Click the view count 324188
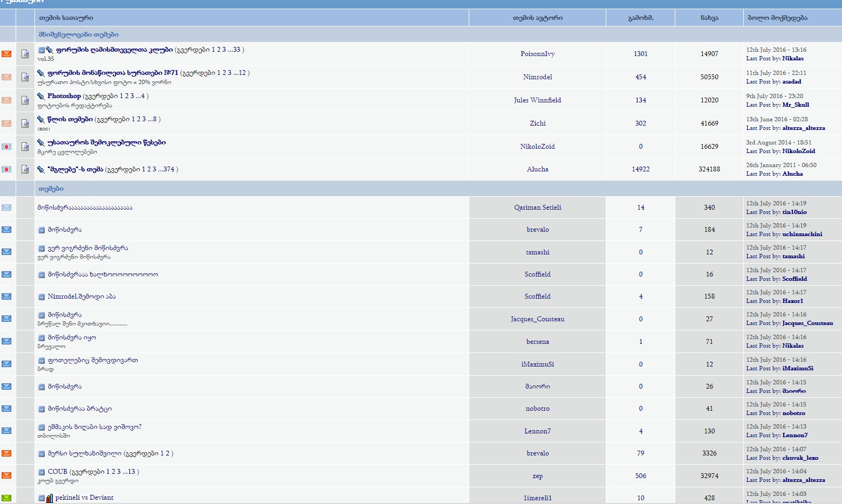Viewport: 842px width, 504px height. pyautogui.click(x=709, y=169)
